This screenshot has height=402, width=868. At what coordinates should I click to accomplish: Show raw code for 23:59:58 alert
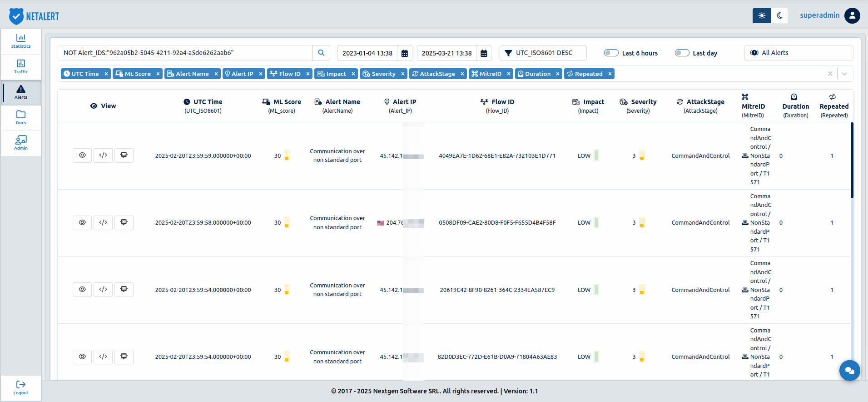click(x=103, y=223)
